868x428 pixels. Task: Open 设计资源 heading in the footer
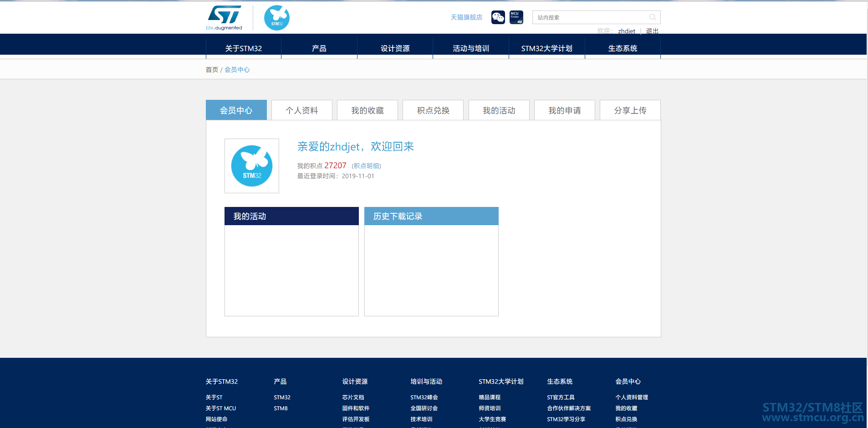(355, 382)
